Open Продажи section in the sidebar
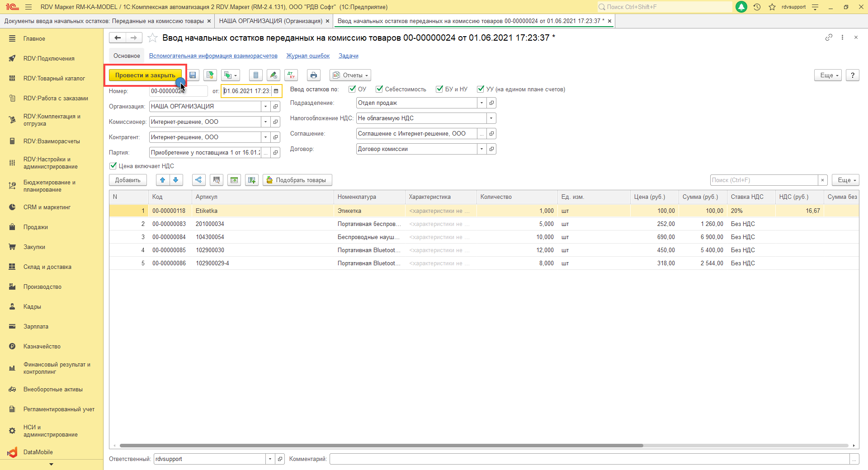The height and width of the screenshot is (470, 868). [36, 227]
